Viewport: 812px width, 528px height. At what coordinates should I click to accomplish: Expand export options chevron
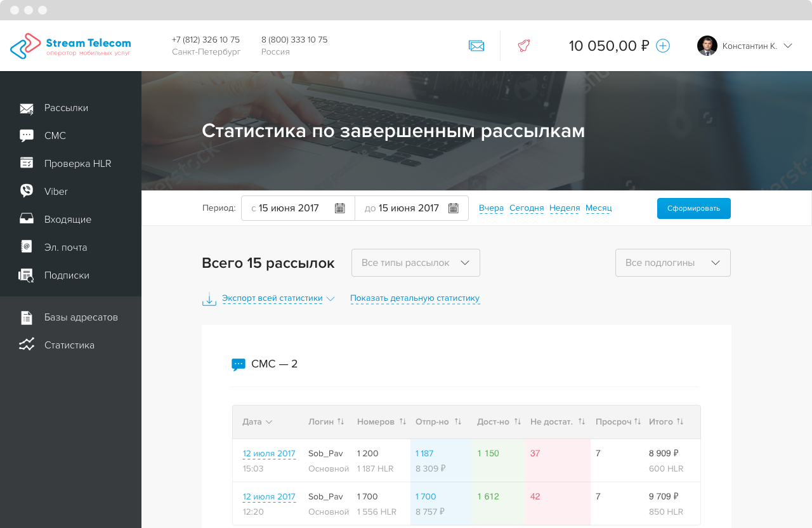331,298
